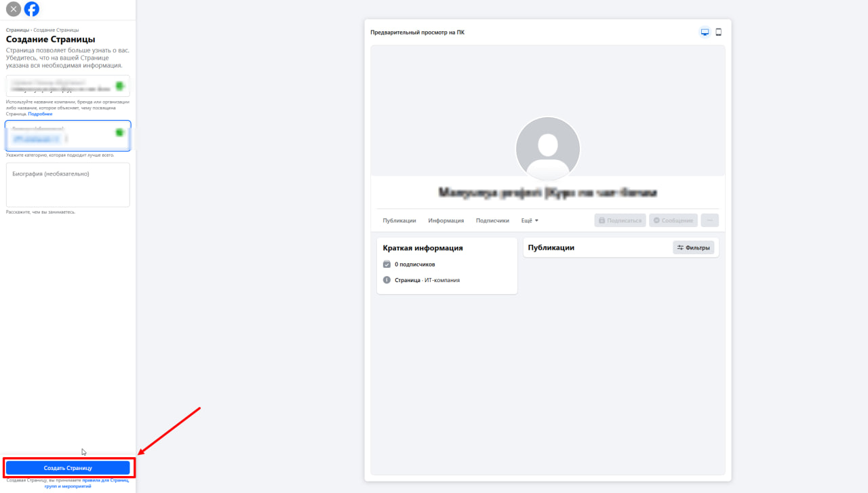This screenshot has height=493, width=868.
Task: Click the Facebook logo icon
Action: click(x=32, y=9)
